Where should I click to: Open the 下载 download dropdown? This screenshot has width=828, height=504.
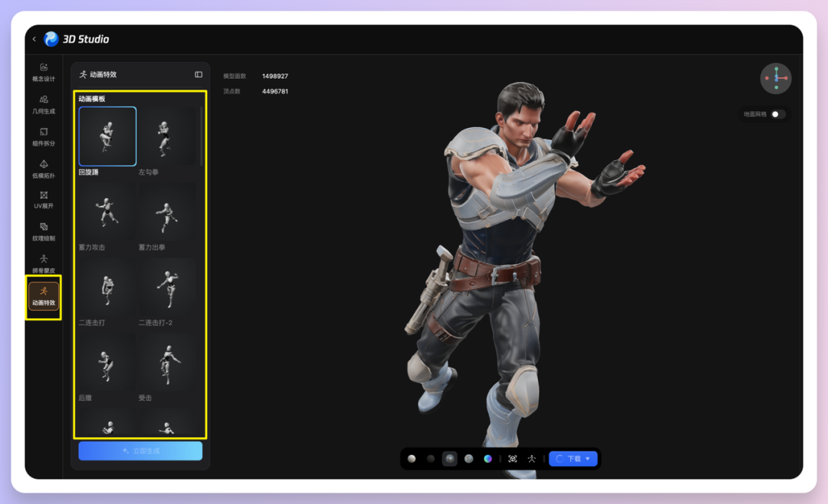(x=573, y=459)
